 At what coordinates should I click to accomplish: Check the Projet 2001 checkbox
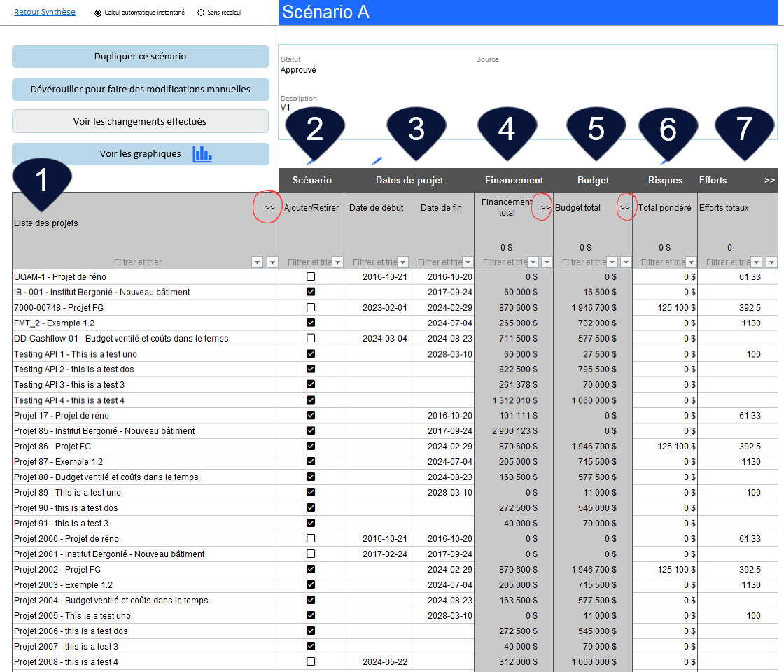coord(311,554)
